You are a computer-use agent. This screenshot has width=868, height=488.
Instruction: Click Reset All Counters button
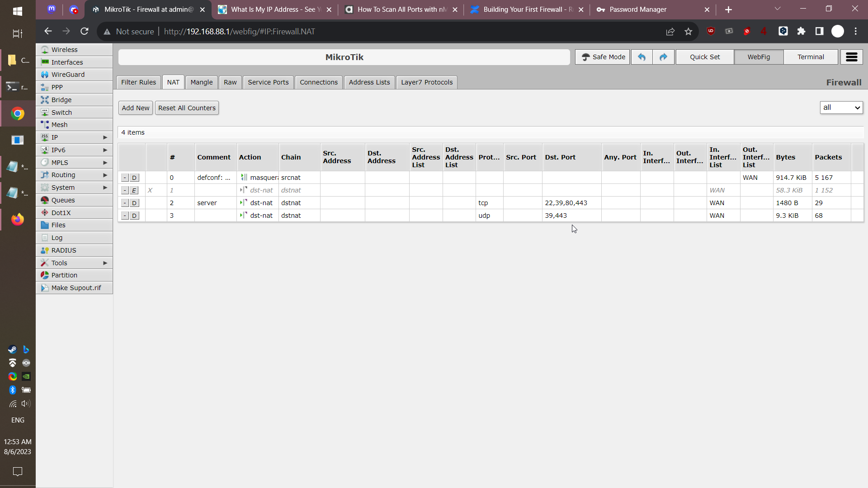pos(187,108)
